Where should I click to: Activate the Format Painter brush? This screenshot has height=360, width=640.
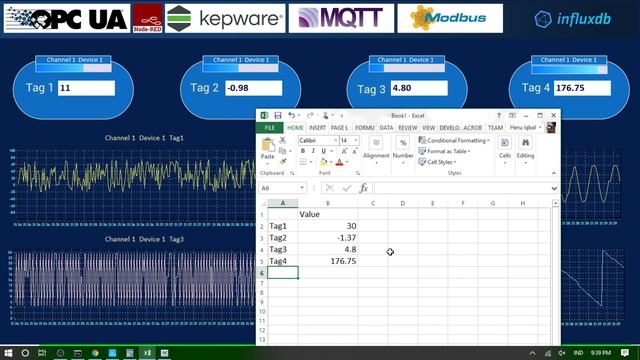tap(282, 162)
